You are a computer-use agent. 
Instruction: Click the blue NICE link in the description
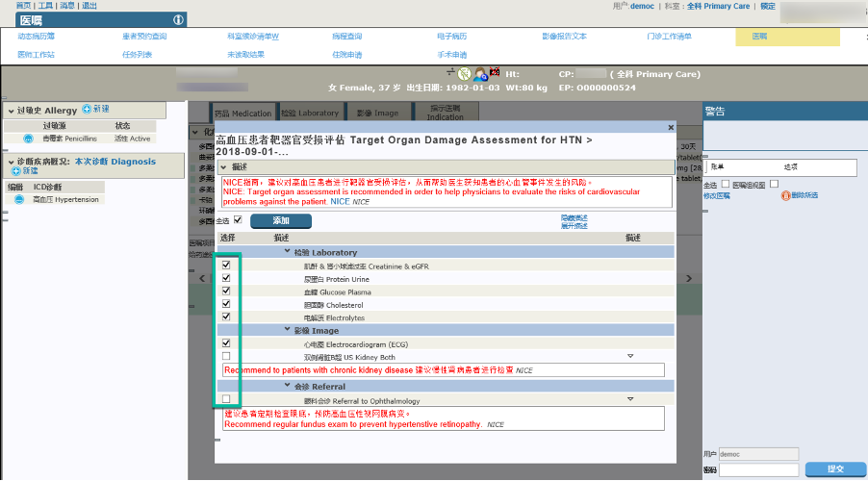tap(340, 201)
